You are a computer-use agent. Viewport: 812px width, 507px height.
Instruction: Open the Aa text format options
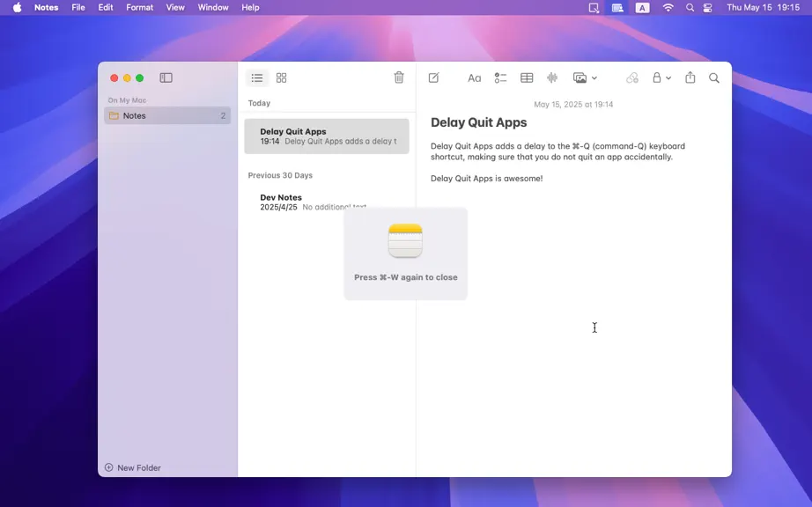coord(474,78)
